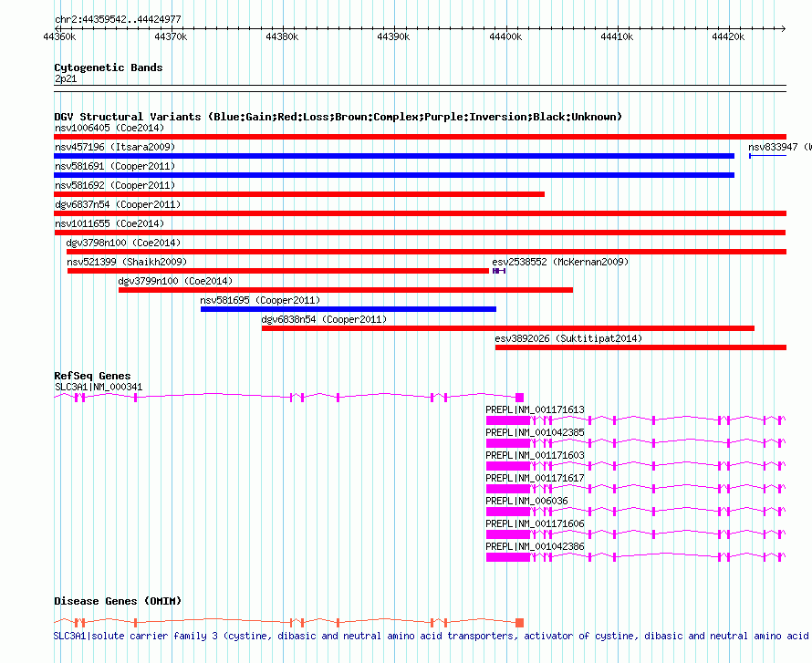812x663 pixels.
Task: Click the nsv1006405 (Coe2014) label
Action: (109, 128)
